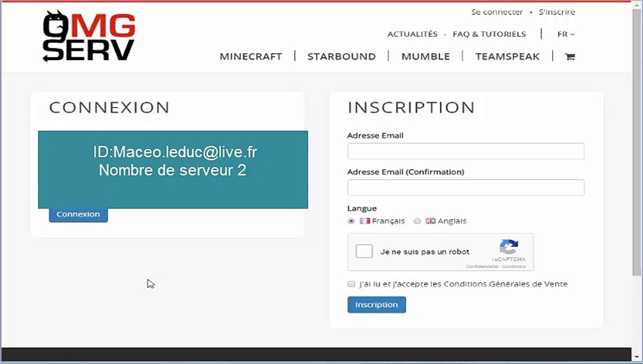Click the reCAPTCHA logo
643x364 pixels.
[509, 247]
